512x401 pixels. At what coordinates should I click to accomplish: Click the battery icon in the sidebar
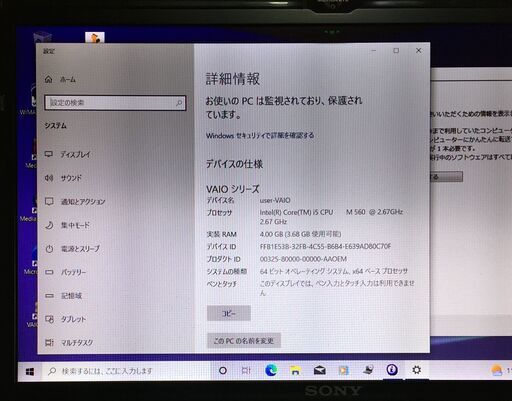pyautogui.click(x=49, y=272)
